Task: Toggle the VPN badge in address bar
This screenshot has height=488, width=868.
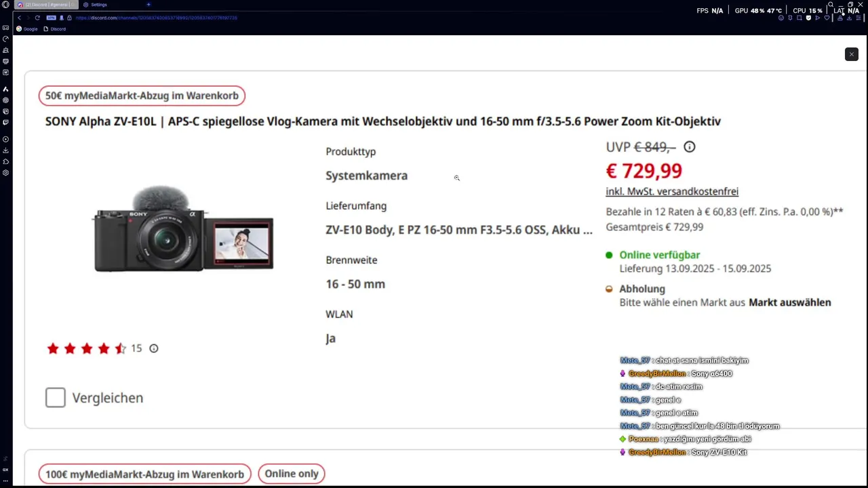Action: (x=52, y=18)
